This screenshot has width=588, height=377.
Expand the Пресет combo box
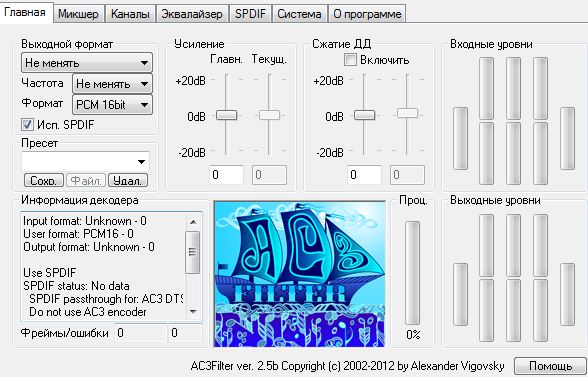click(86, 162)
